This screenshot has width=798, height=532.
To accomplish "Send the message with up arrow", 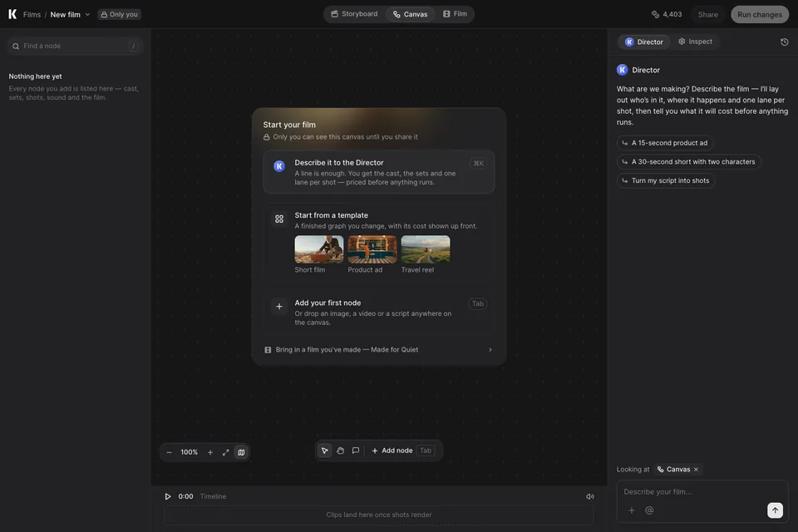I will (x=775, y=510).
